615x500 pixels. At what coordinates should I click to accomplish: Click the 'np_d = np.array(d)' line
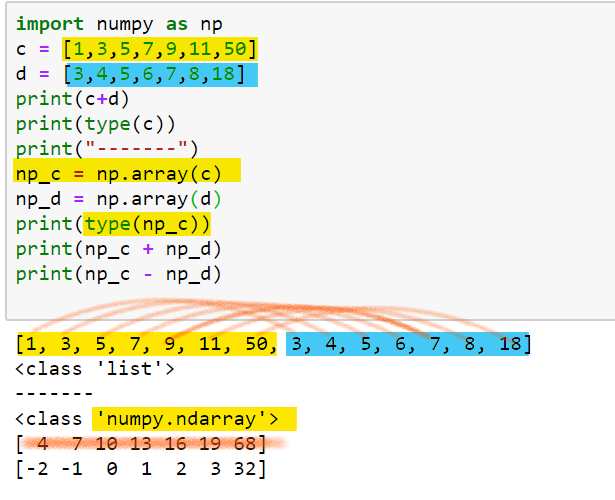(x=119, y=200)
